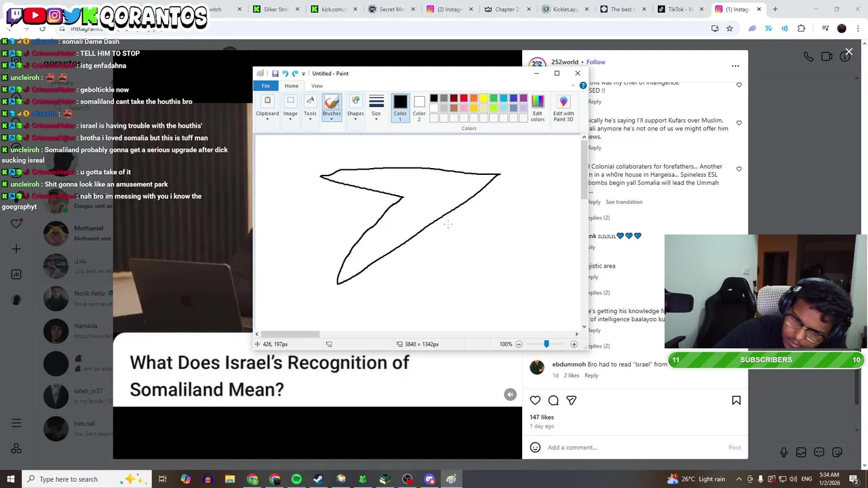Follow the 252world account
This screenshot has width=868, height=488.
(596, 62)
